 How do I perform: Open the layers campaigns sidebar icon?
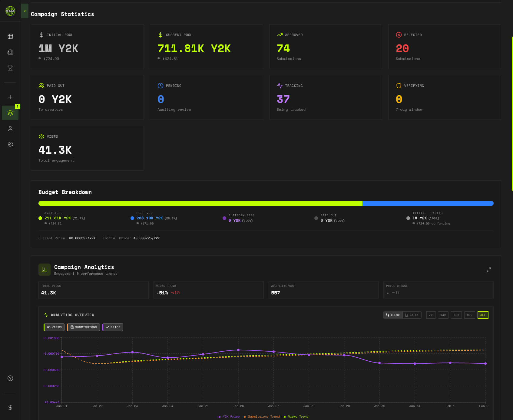pyautogui.click(x=10, y=113)
